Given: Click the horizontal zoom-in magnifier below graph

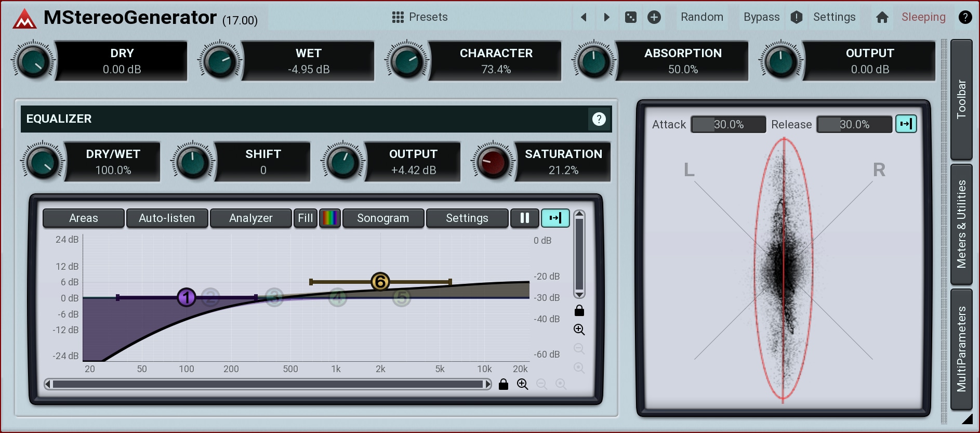Looking at the screenshot, I should point(522,384).
